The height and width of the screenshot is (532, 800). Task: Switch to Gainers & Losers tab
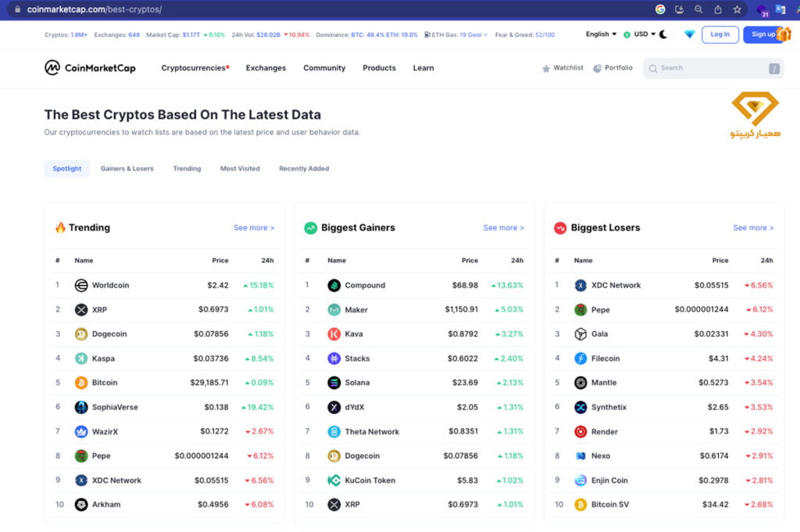(x=127, y=168)
